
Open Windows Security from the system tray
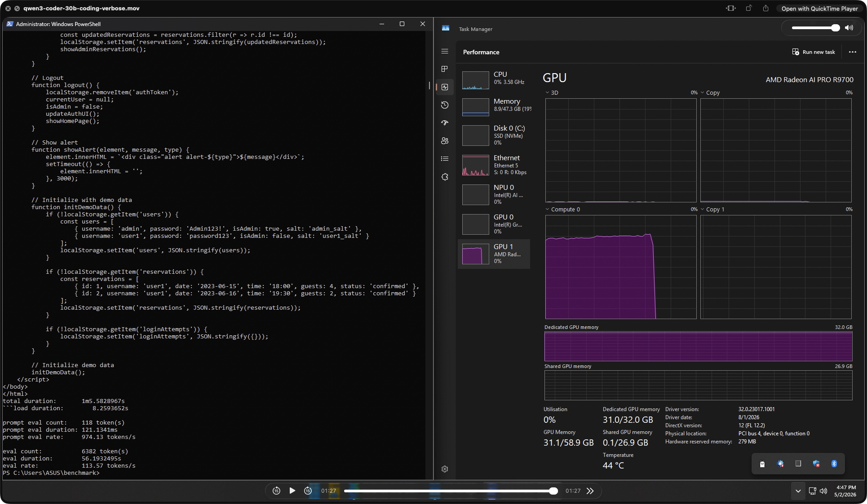point(816,464)
